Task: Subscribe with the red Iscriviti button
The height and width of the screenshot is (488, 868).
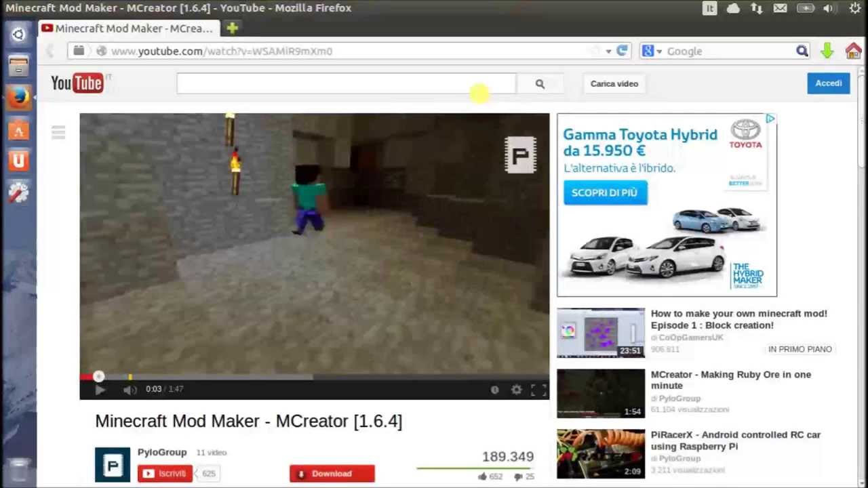Action: pyautogui.click(x=165, y=474)
